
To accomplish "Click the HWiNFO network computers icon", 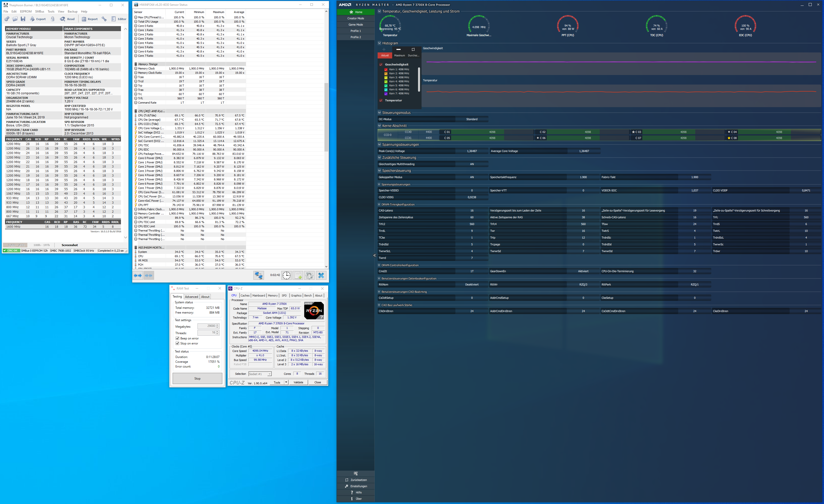I will [258, 275].
